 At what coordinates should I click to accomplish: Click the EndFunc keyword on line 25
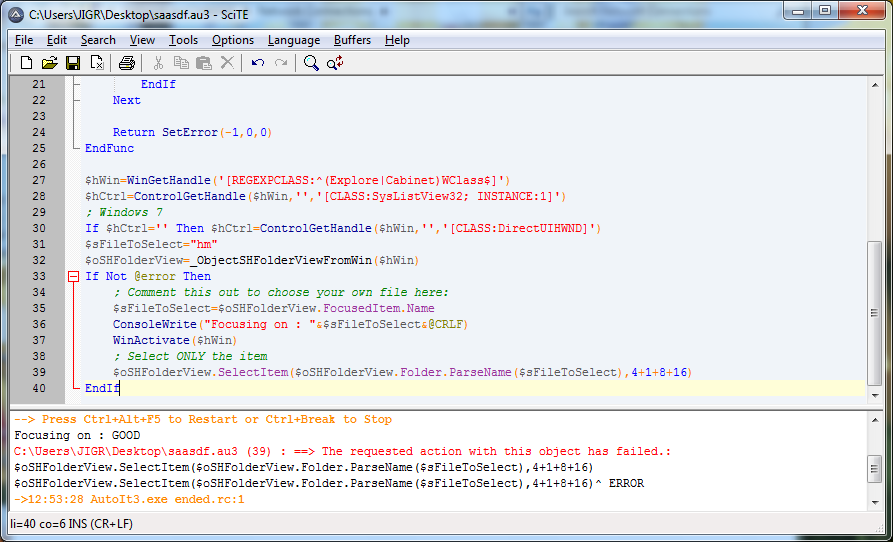[110, 149]
